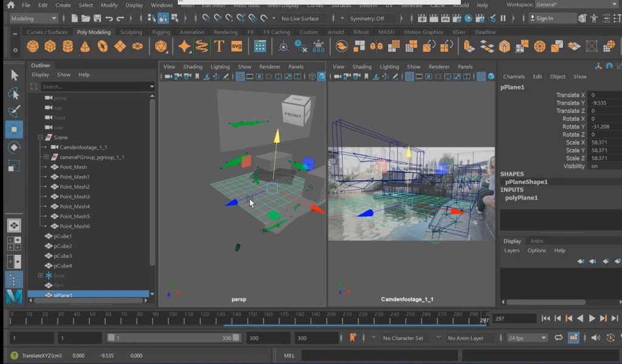Toggle the loop playback button
Screen dimensions: 622x364
558,338
